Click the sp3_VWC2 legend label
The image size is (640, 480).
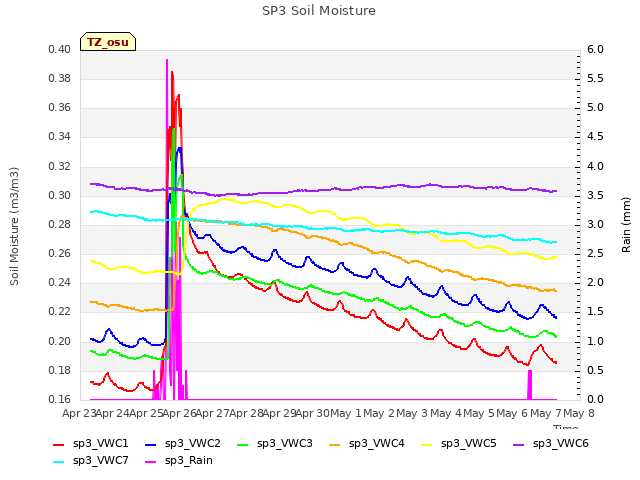[193, 444]
